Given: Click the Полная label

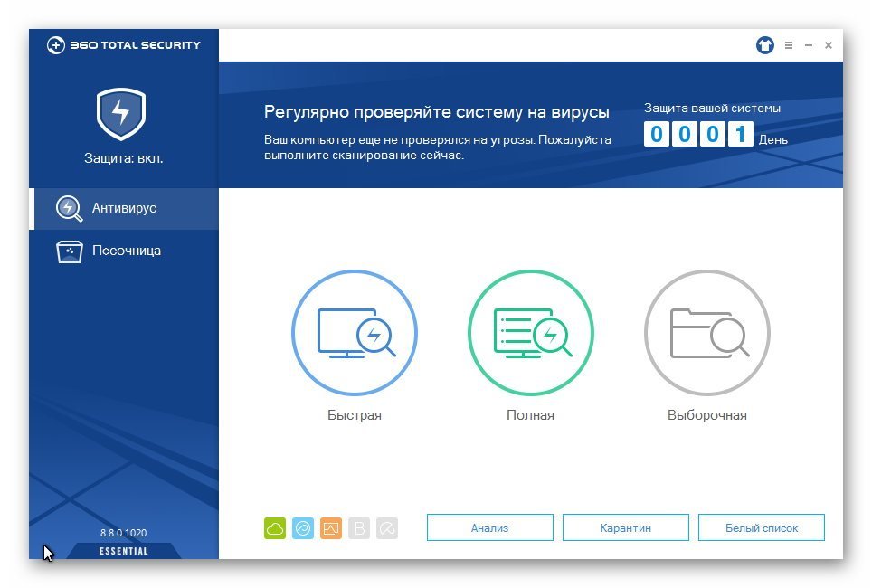Looking at the screenshot, I should click(x=531, y=415).
